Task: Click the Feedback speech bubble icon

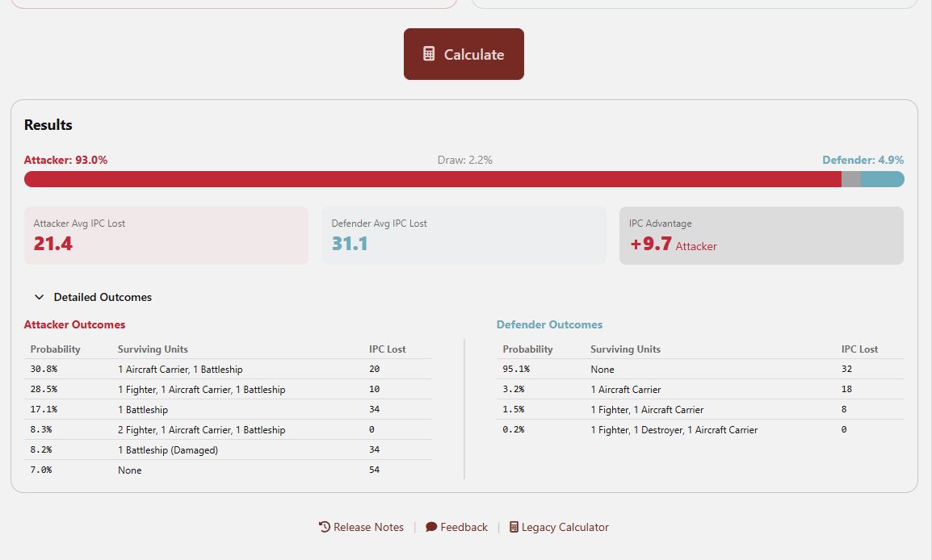Action: [431, 527]
